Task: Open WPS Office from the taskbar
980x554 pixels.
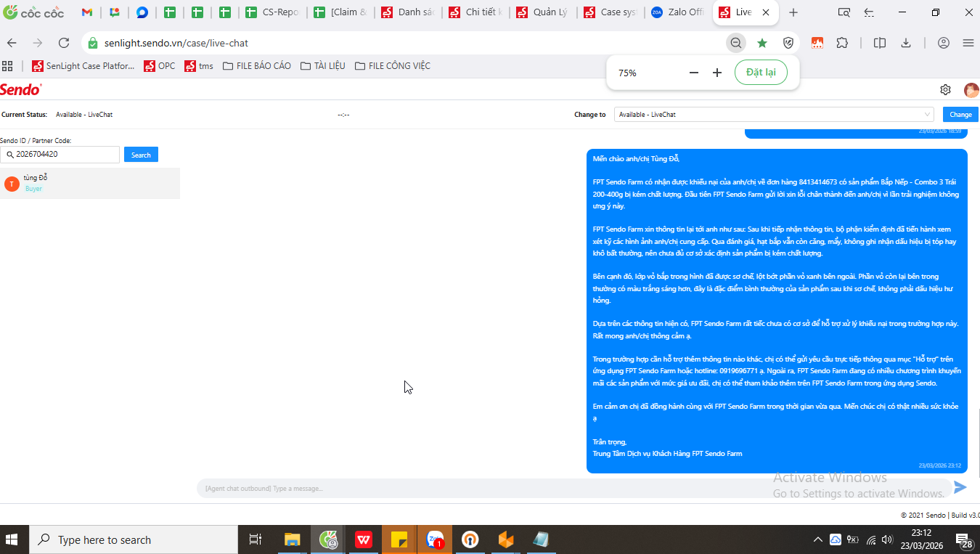Action: pos(364,539)
